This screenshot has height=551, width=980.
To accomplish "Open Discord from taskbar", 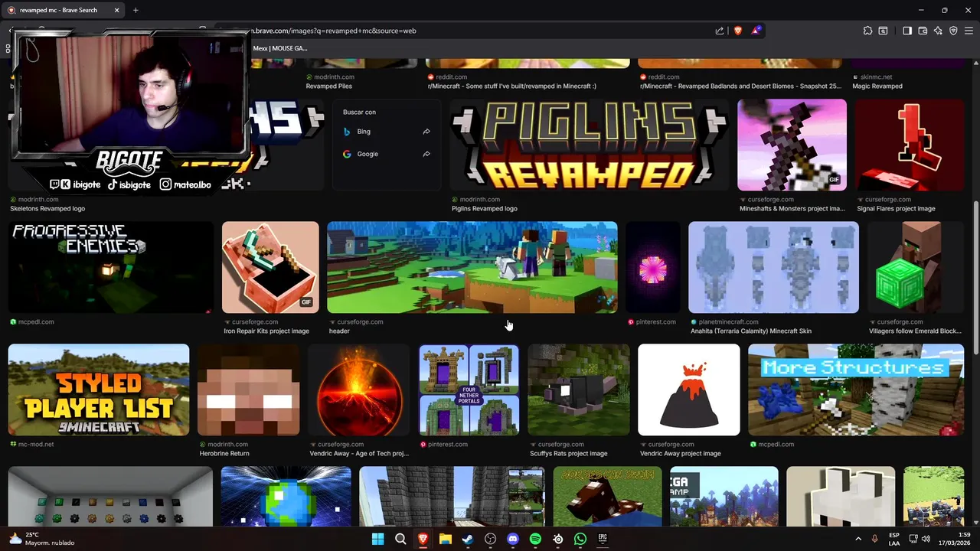I will [513, 539].
